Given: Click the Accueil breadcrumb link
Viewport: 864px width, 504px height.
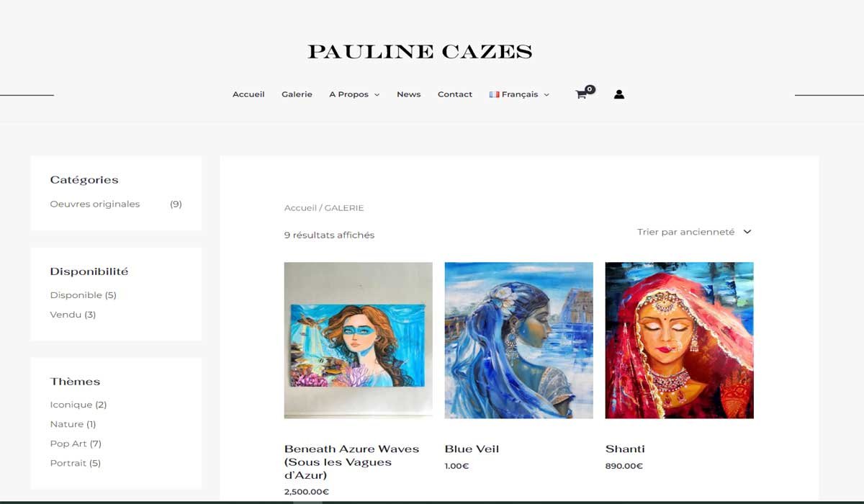Looking at the screenshot, I should pos(300,208).
